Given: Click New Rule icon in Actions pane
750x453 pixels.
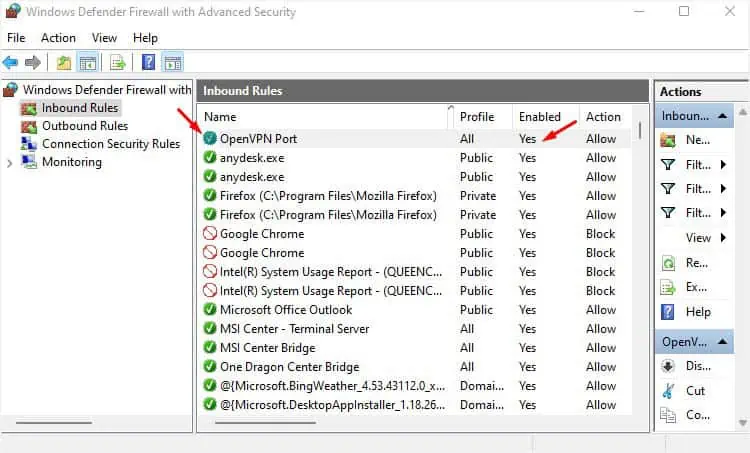Looking at the screenshot, I should point(669,141).
